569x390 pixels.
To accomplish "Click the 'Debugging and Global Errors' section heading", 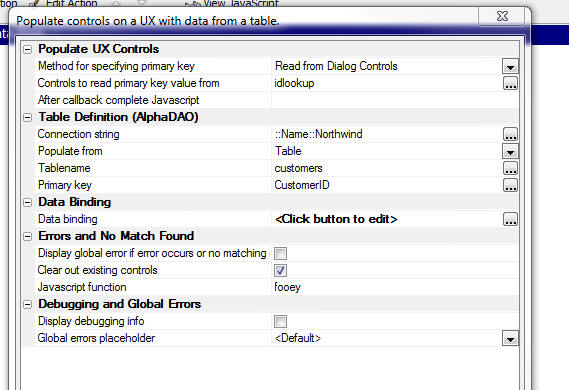I will pyautogui.click(x=119, y=304).
